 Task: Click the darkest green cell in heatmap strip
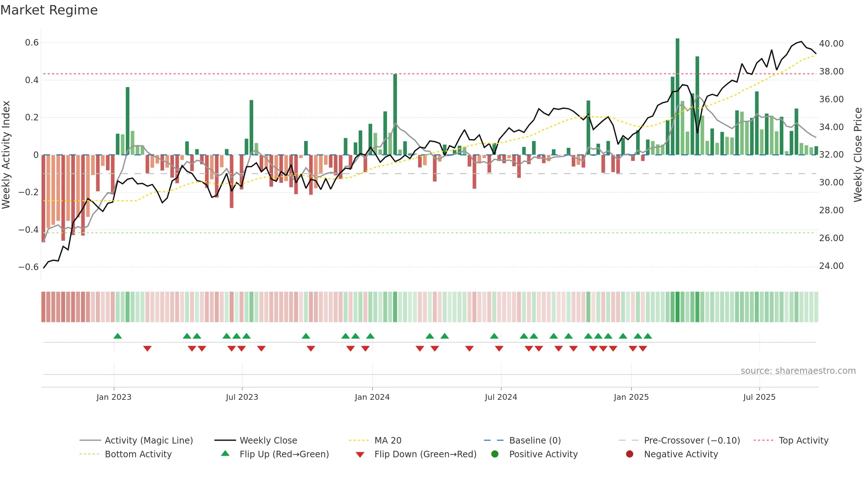677,307
